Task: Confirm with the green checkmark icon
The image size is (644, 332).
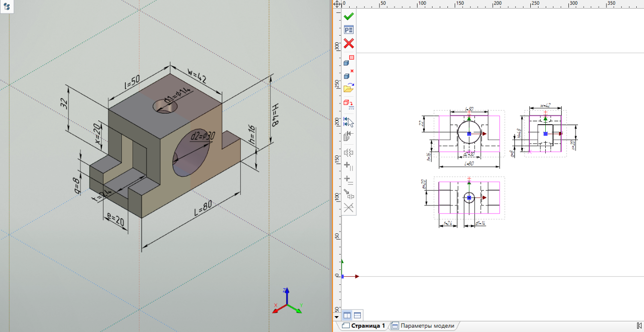Action: [x=349, y=16]
